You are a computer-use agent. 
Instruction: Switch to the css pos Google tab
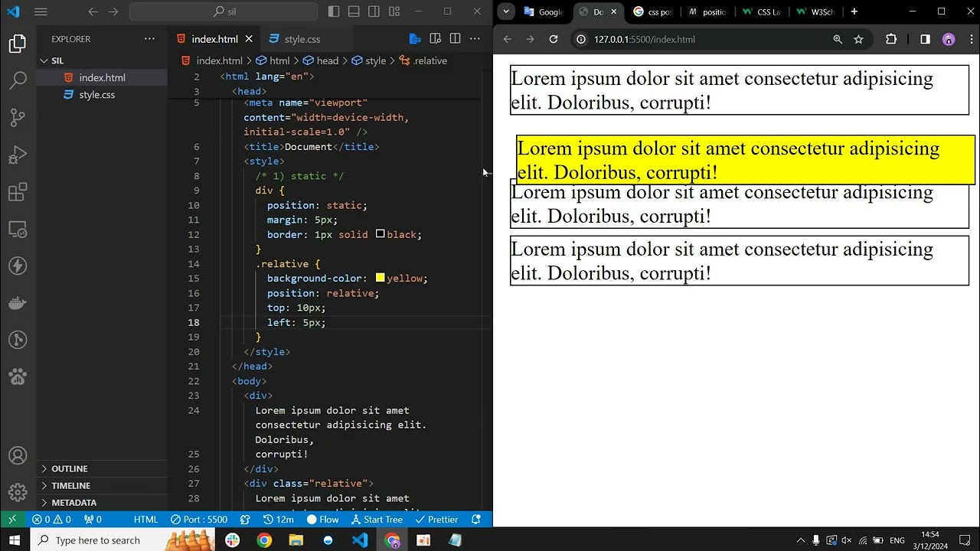[652, 11]
